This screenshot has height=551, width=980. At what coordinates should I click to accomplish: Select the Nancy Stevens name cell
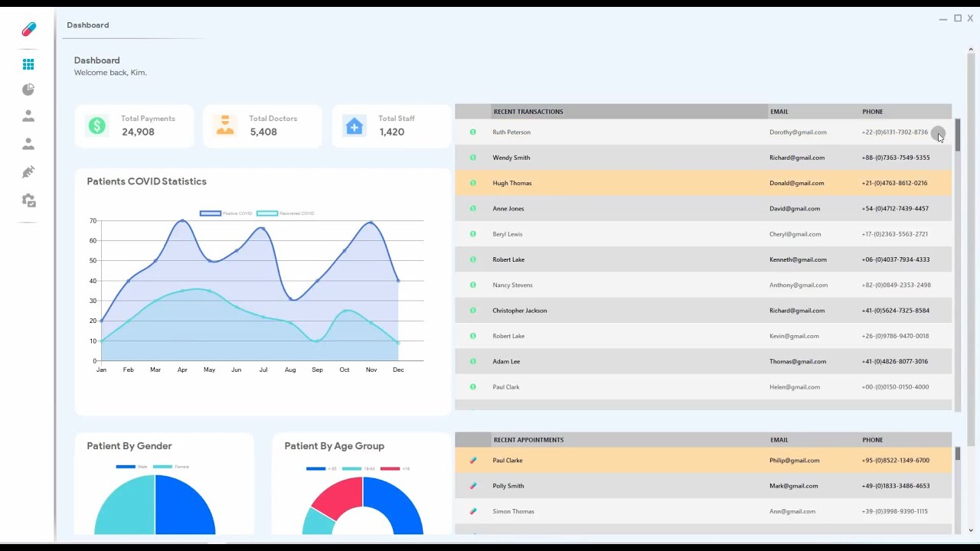point(512,285)
